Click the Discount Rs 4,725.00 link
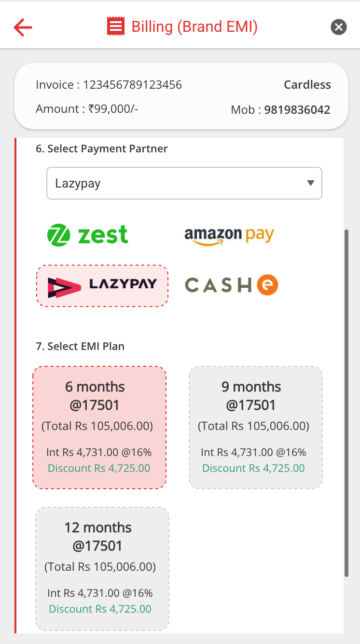The image size is (360, 644). coord(99,468)
